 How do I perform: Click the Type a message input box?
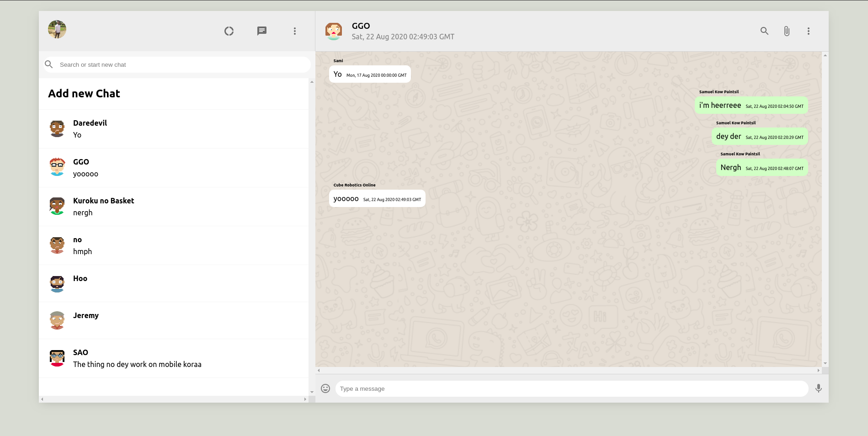571,389
